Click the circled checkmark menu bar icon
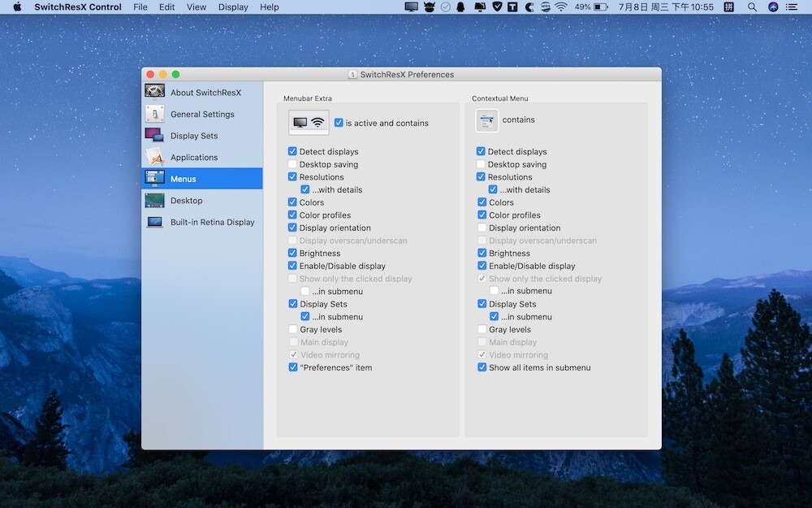 point(445,7)
